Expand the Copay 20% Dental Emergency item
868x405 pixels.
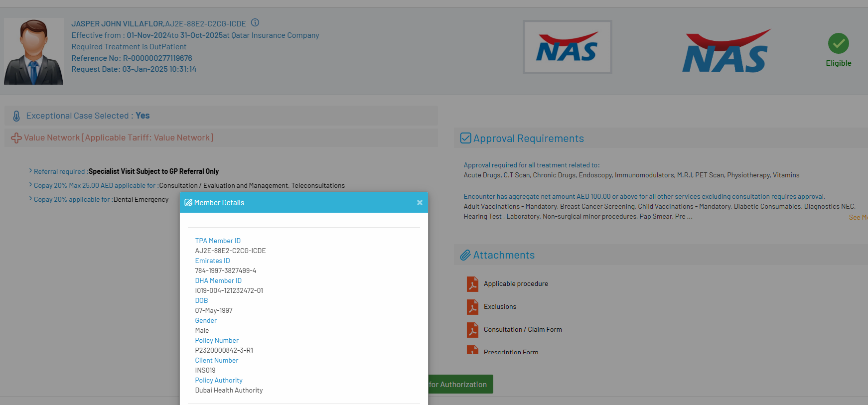(x=30, y=199)
